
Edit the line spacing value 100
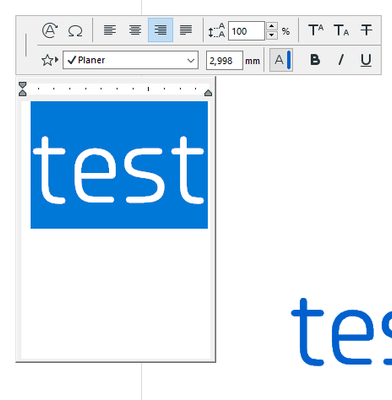pos(246,31)
